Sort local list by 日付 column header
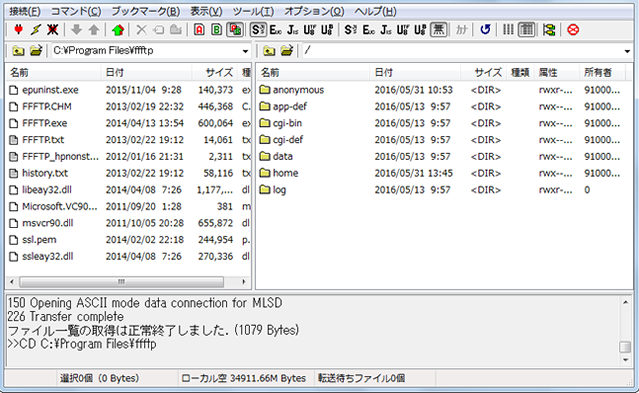 pyautogui.click(x=146, y=73)
